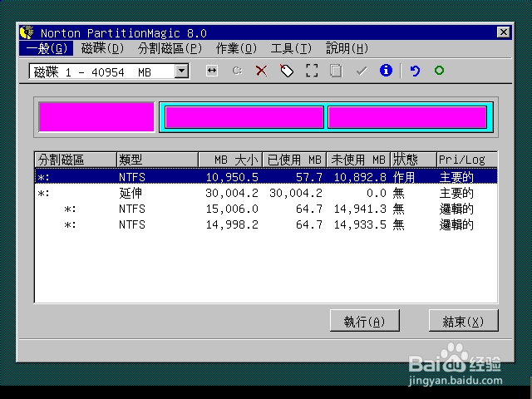This screenshot has height=399, width=532.
Task: Click the green circle apply icon
Action: (439, 70)
